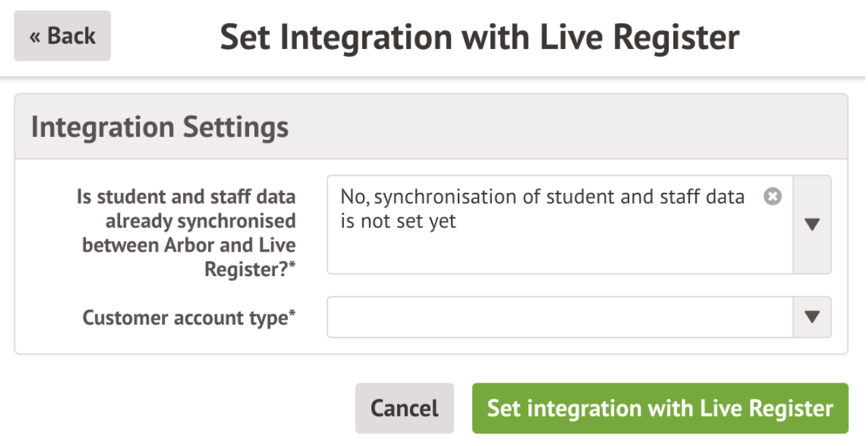Screen dimensions: 868x446
Task: Click the 'Customer account type' field label
Action: [184, 318]
